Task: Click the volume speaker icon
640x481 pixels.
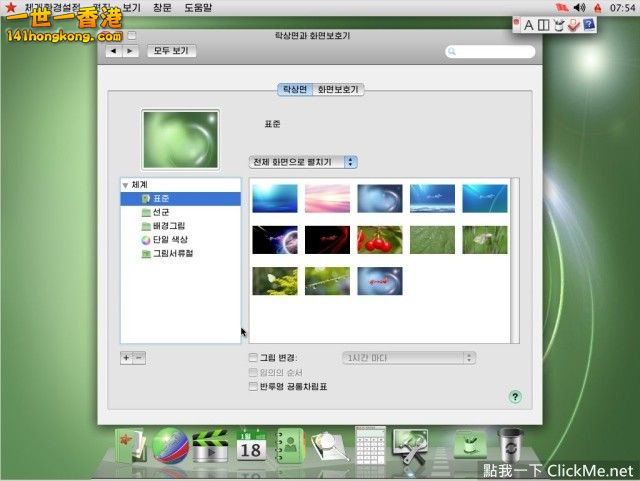Action: 579,7
